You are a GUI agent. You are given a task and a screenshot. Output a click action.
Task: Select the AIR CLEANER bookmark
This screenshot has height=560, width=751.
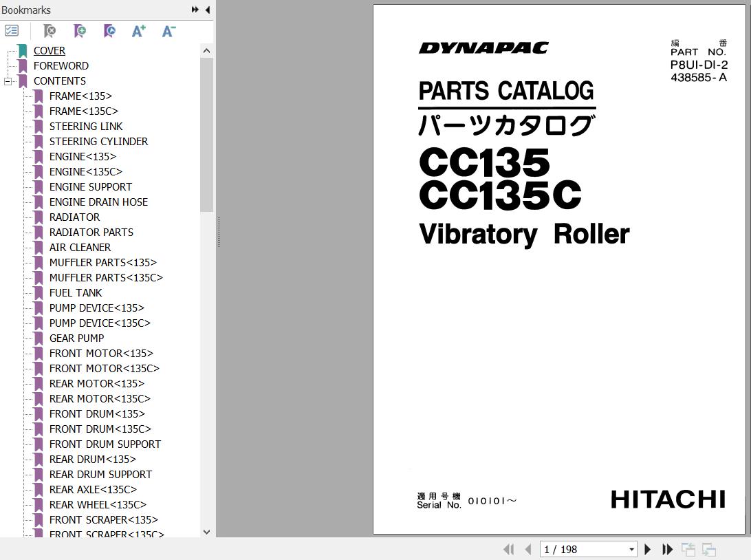click(80, 248)
